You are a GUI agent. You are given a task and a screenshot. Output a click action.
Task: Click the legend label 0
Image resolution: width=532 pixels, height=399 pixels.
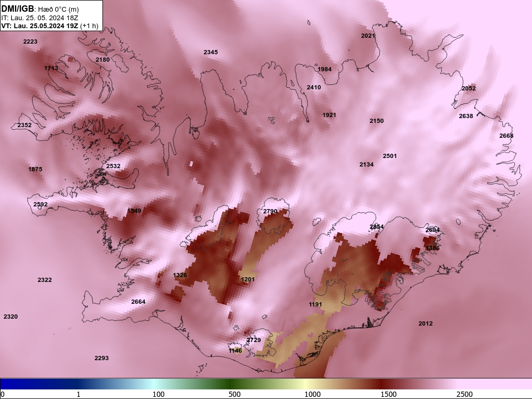3,394
